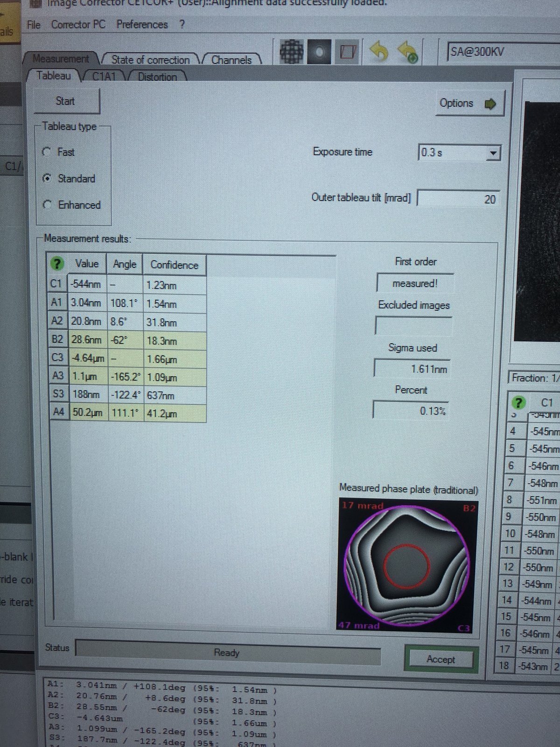The height and width of the screenshot is (747, 560).
Task: Click the Excluded images field
Action: (413, 325)
